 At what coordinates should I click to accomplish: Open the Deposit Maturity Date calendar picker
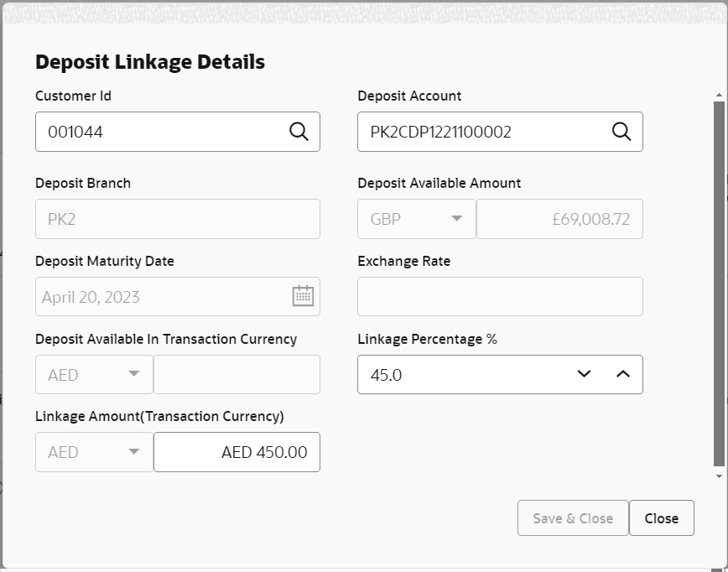pyautogui.click(x=303, y=296)
